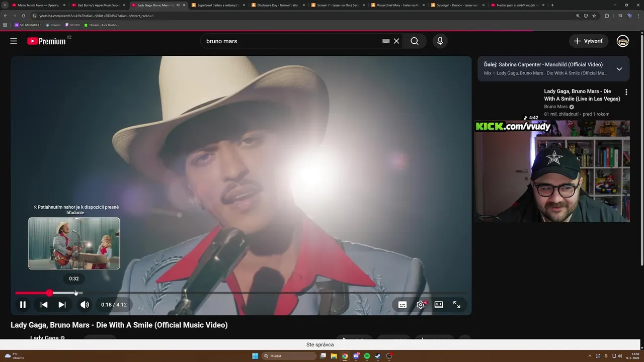Open Steam from taskbar
The width and height of the screenshot is (644, 362).
click(x=378, y=356)
